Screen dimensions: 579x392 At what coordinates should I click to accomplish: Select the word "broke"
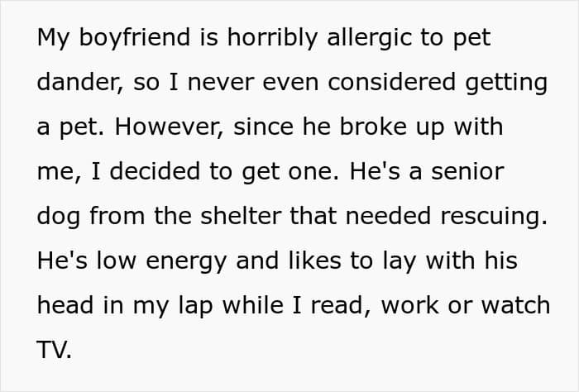pyautogui.click(x=372, y=127)
